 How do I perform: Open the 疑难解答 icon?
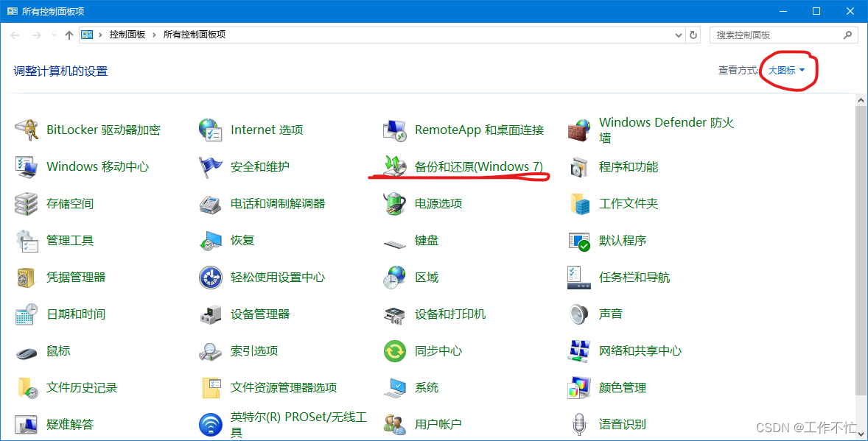click(26, 424)
